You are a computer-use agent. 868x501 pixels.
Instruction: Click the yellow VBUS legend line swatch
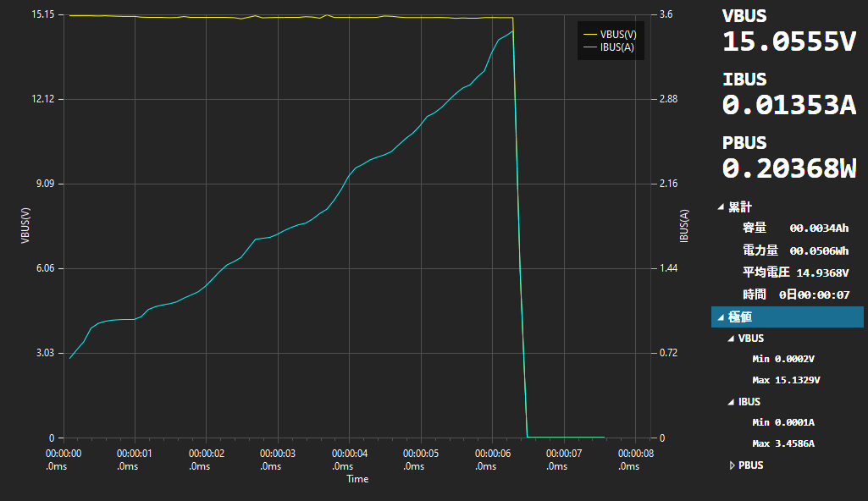[590, 34]
